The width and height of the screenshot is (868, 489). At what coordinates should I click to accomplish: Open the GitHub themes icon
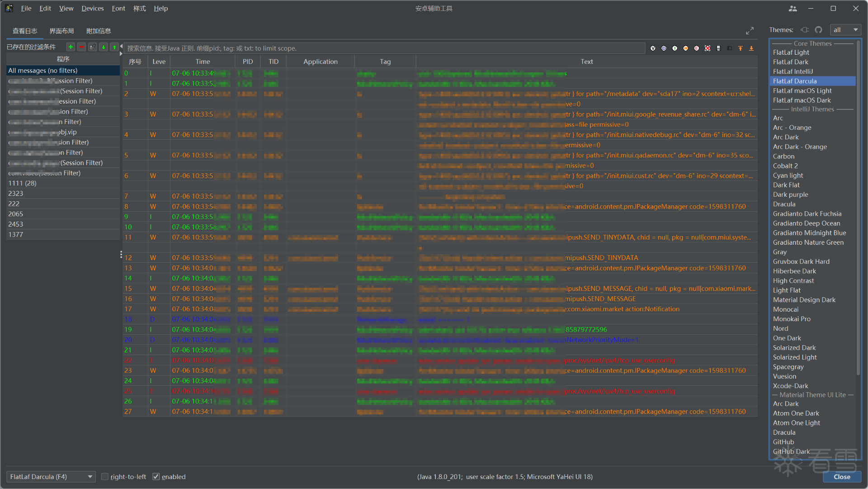(819, 30)
